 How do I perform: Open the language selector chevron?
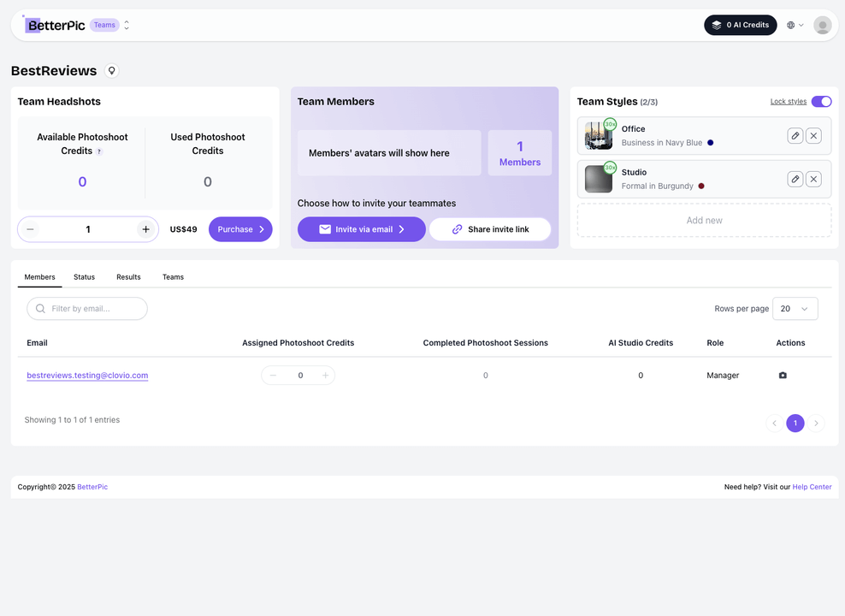pos(802,25)
